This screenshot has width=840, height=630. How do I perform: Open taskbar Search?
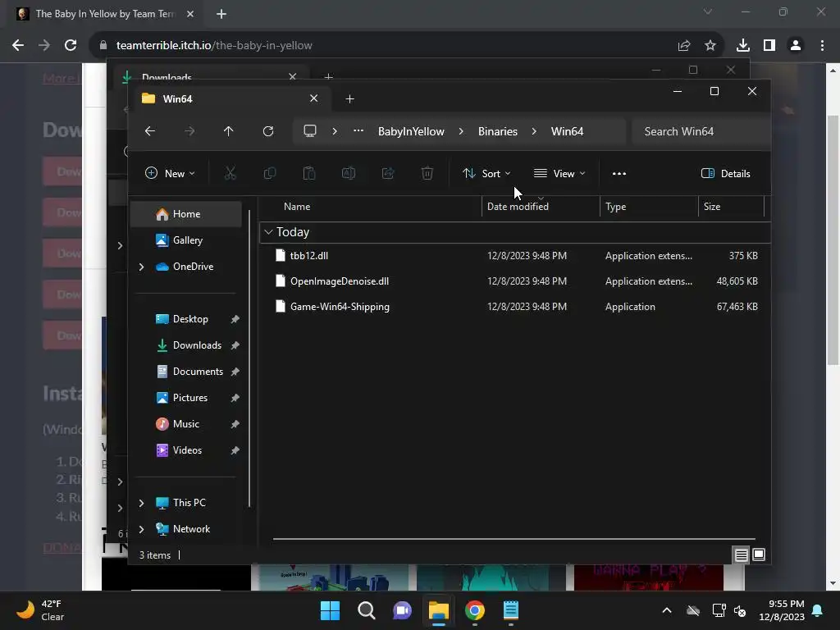(367, 610)
